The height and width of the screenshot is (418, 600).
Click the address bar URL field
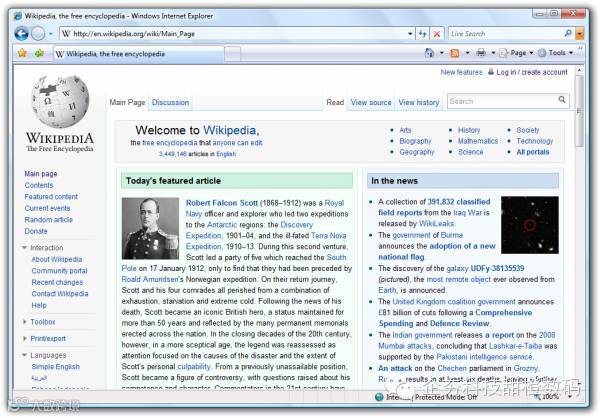[233, 34]
